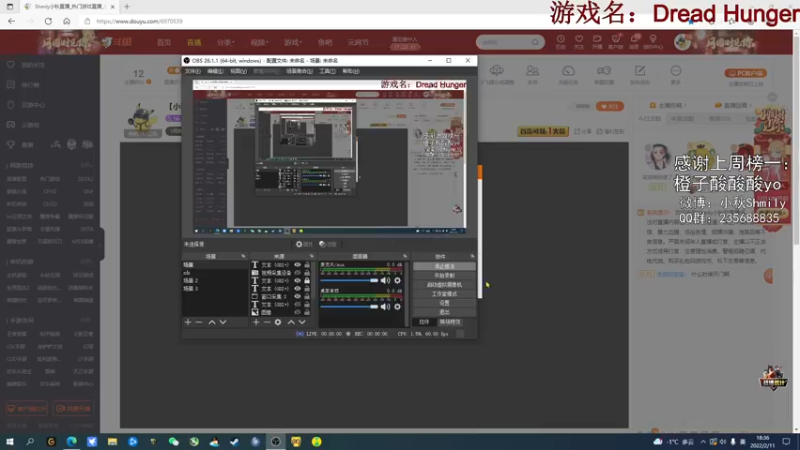Add a new scene in OBS Scenes panel

coord(188,322)
